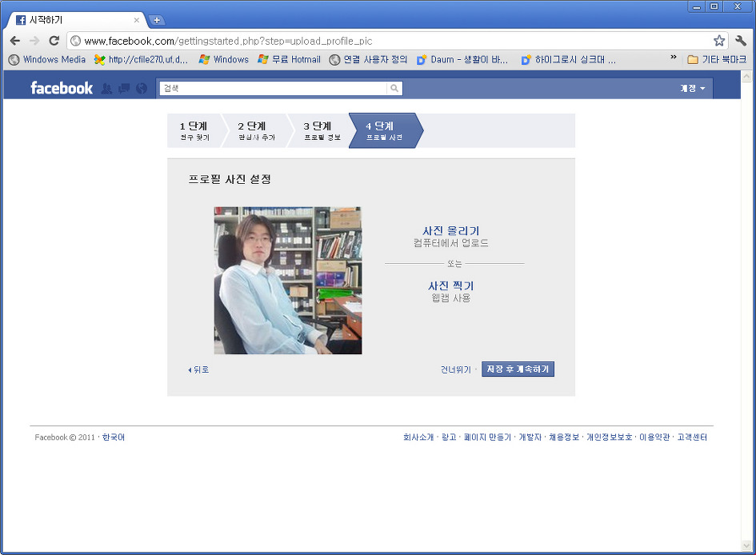Open notifications globe icon

[x=142, y=88]
